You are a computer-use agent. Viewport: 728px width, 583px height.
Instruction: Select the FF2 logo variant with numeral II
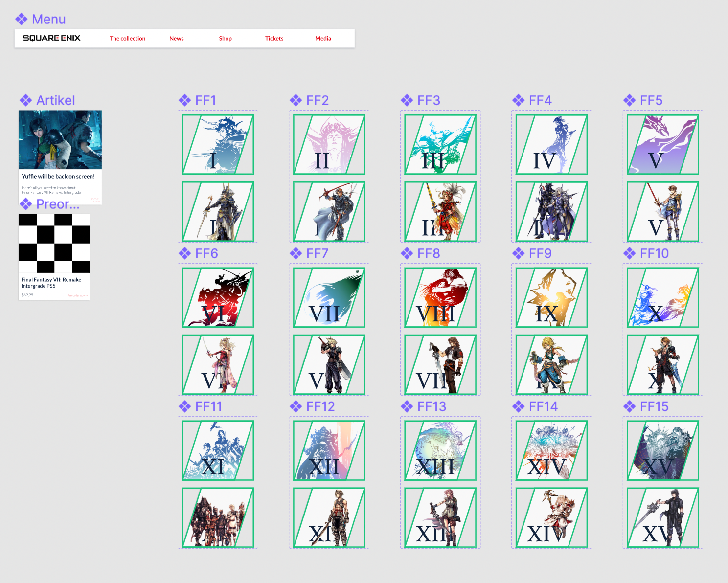coord(329,144)
